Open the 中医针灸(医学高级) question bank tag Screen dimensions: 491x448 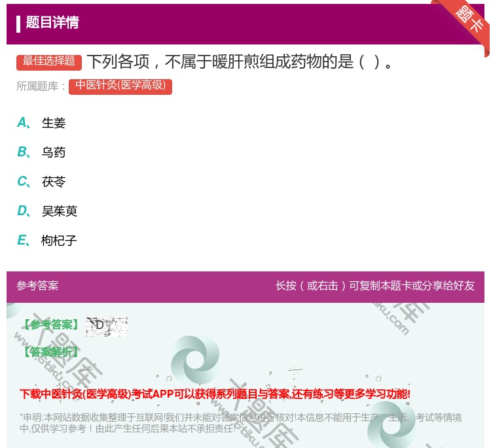tap(120, 86)
